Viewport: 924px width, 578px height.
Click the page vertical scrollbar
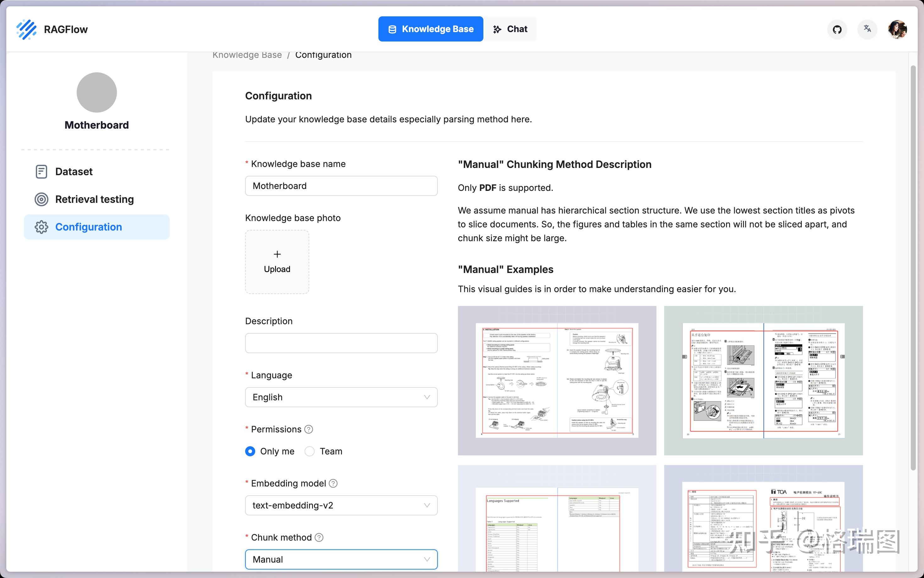(x=913, y=268)
